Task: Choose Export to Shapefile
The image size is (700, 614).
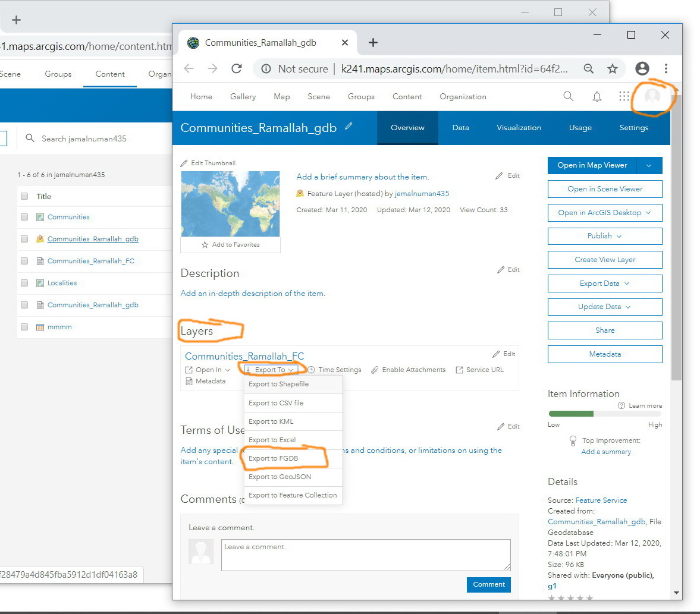Action: (x=293, y=384)
